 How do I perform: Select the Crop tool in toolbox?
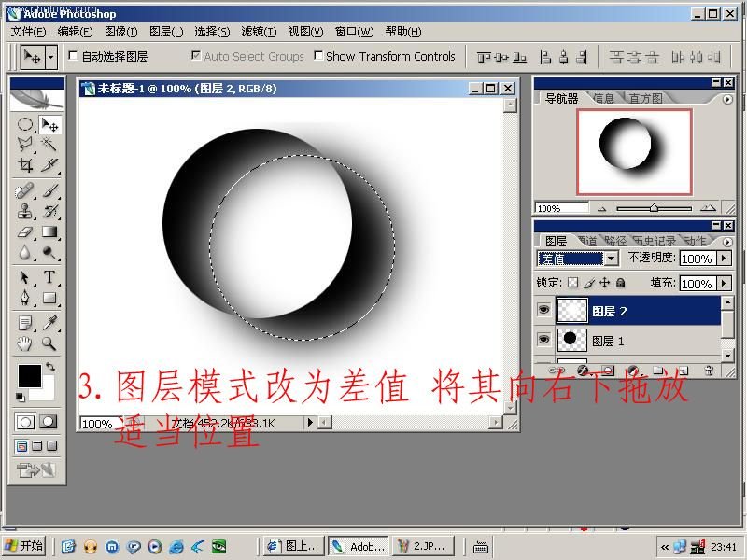25,165
